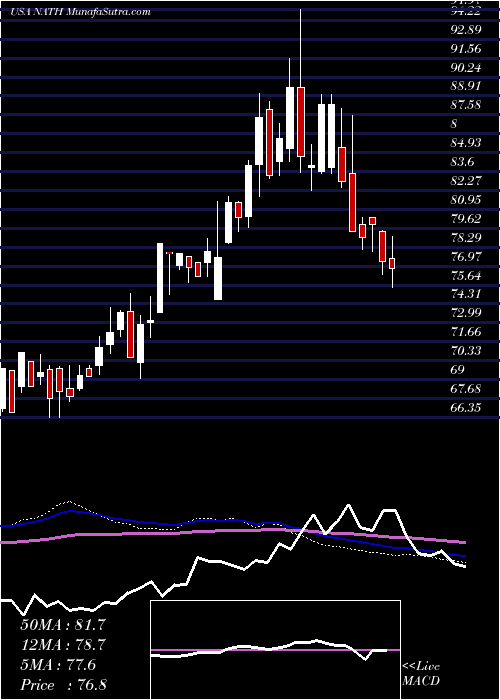Click the 71.66 price axis label
The image size is (500, 700).
[x=466, y=332]
